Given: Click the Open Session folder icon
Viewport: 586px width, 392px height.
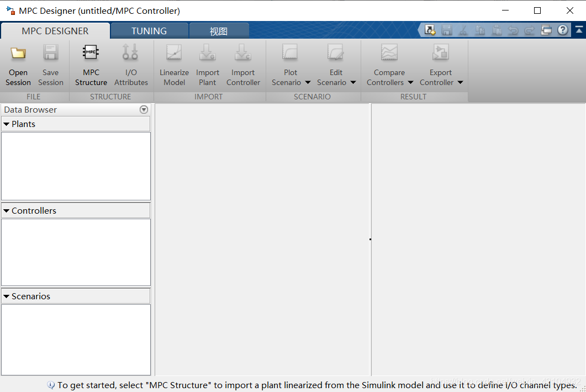Looking at the screenshot, I should click(18, 53).
